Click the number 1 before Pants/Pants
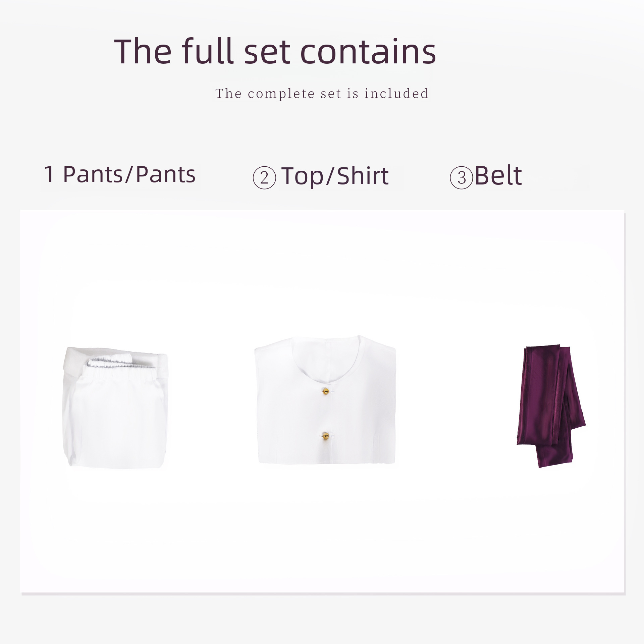The height and width of the screenshot is (644, 644). click(x=49, y=174)
